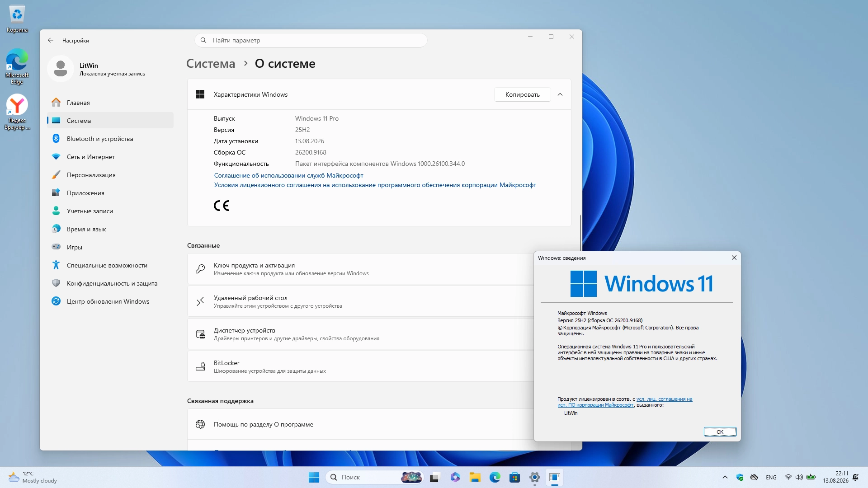Open Ключ продукта и активация settings
This screenshot has width=868, height=488.
pyautogui.click(x=360, y=269)
